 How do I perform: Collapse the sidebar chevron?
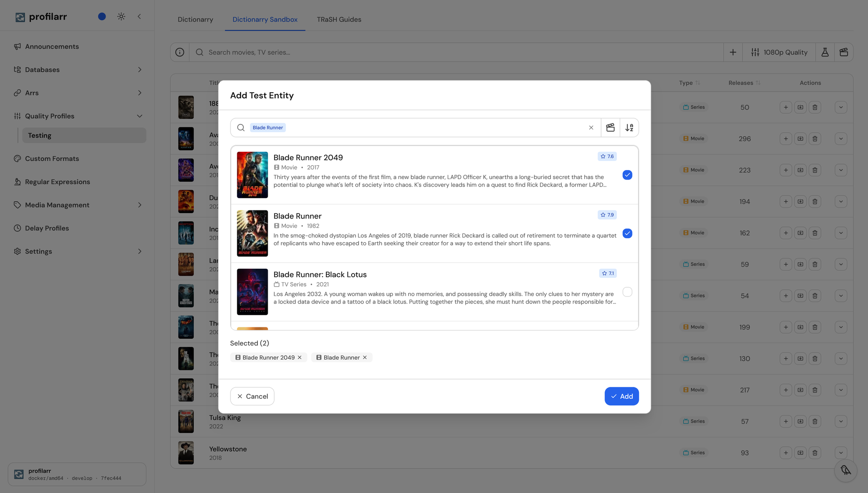click(139, 17)
